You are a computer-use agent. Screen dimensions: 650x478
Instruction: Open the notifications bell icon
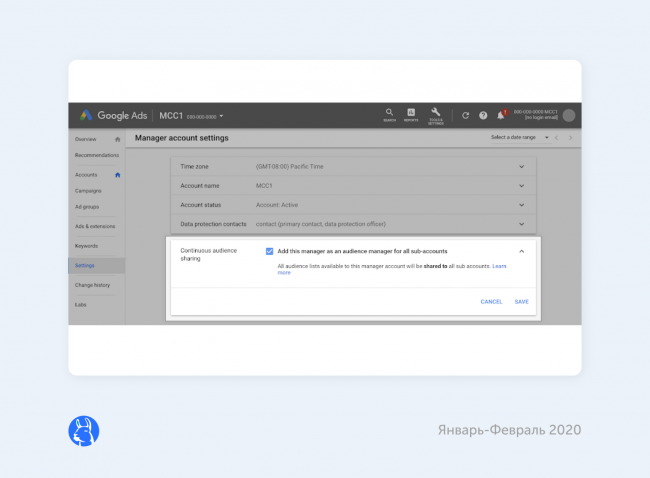pos(501,115)
